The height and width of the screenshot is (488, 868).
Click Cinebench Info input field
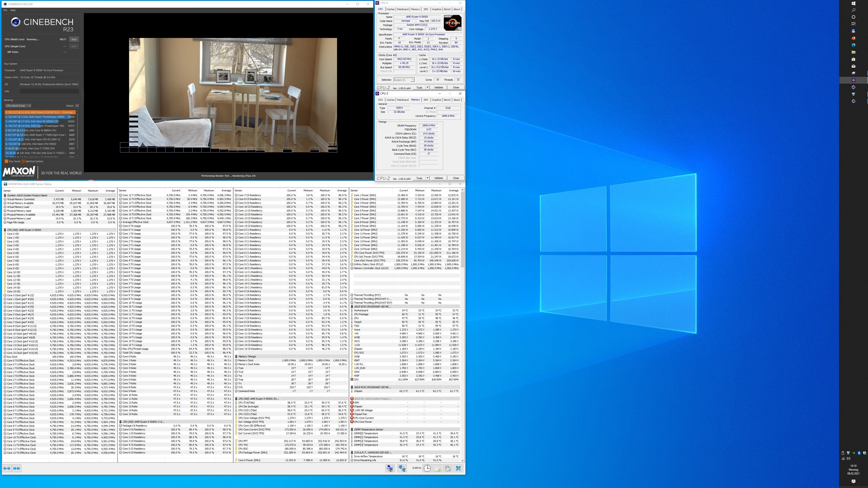(49, 91)
